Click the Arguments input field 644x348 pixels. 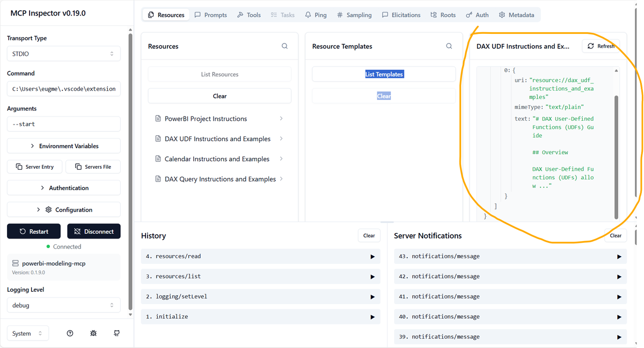(x=64, y=124)
